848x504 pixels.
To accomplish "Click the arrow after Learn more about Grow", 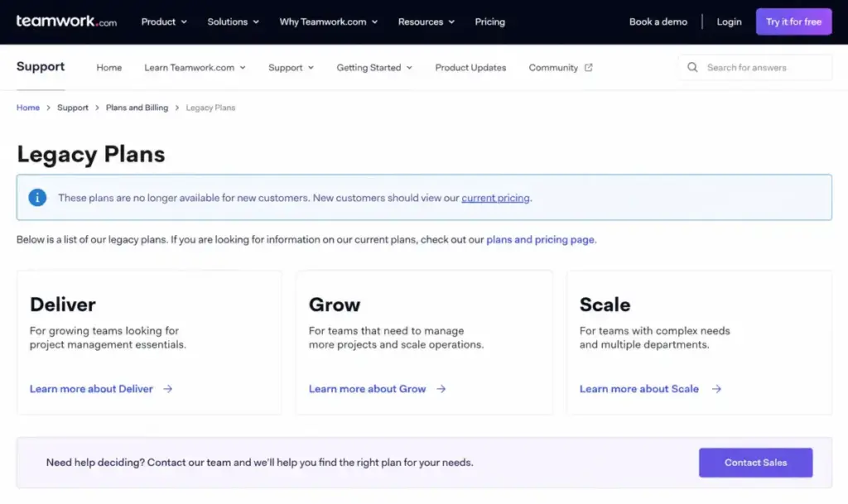I will pos(441,389).
